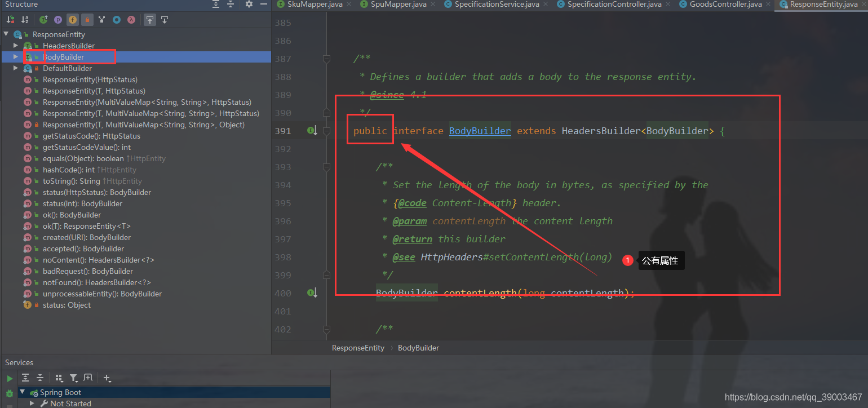Collapse Spring Boot node in Services
This screenshot has height=408, width=868.
click(23, 392)
